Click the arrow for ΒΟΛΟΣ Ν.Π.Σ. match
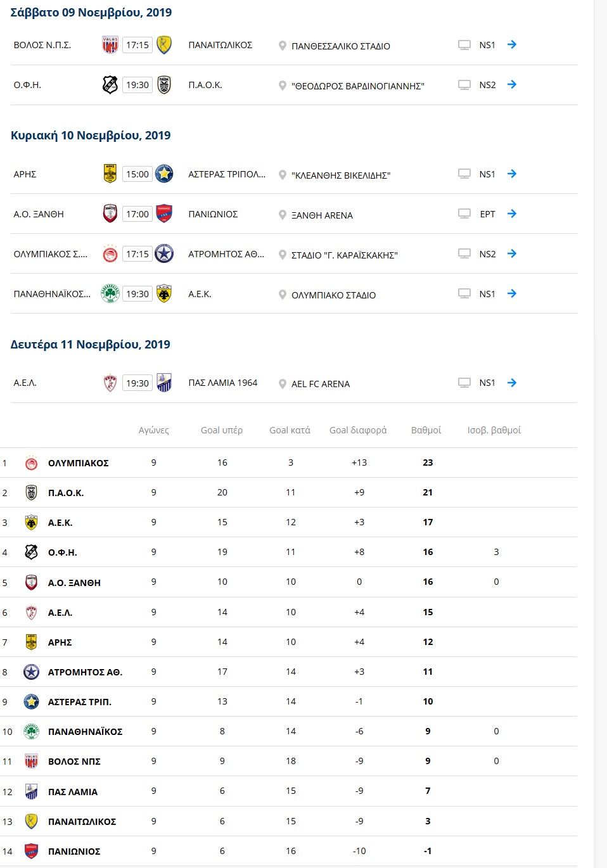The image size is (607, 868). (512, 45)
